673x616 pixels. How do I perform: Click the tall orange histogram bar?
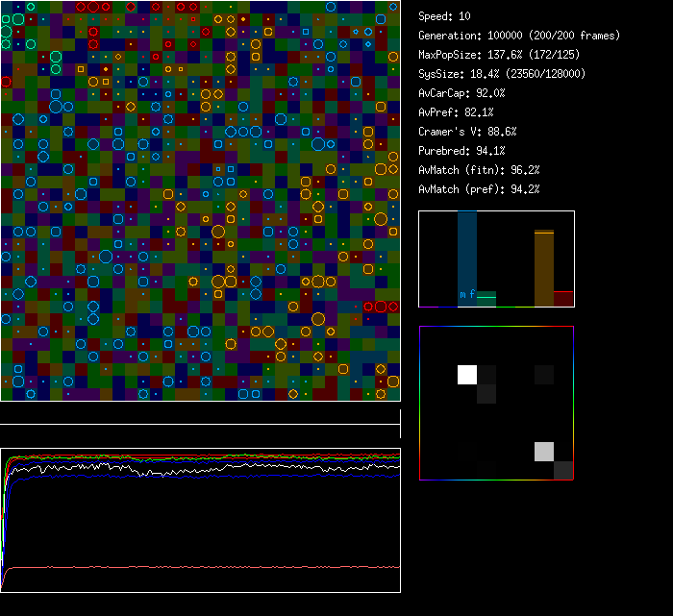544,269
